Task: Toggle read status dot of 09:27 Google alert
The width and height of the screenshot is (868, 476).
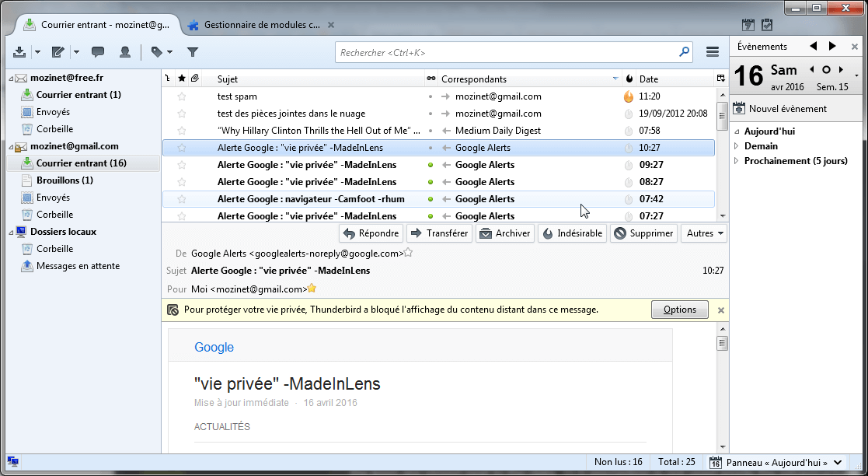Action: point(431,165)
